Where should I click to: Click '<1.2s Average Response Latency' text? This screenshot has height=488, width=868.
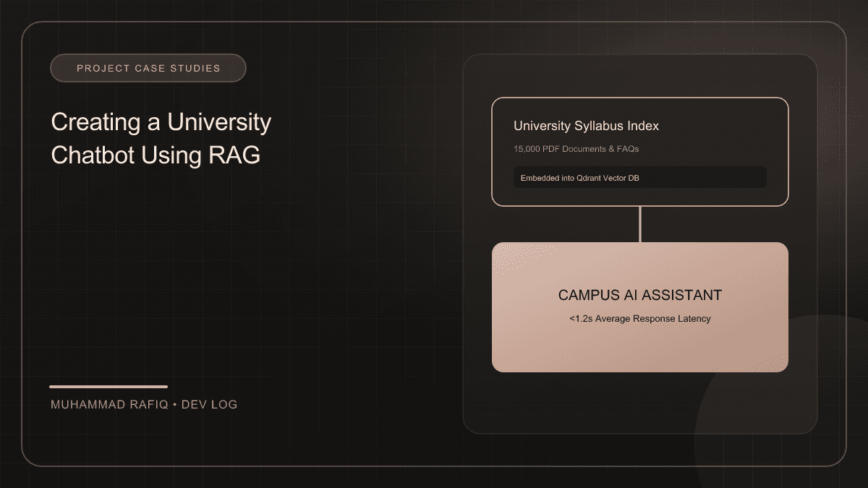[x=639, y=318]
